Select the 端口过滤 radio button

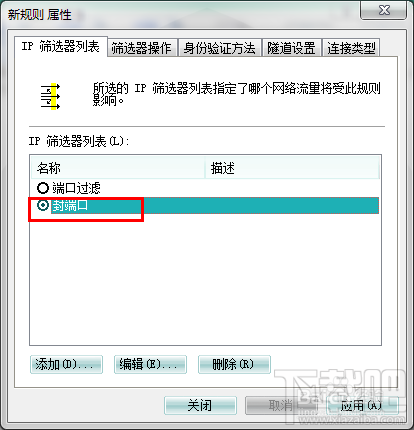(x=43, y=188)
